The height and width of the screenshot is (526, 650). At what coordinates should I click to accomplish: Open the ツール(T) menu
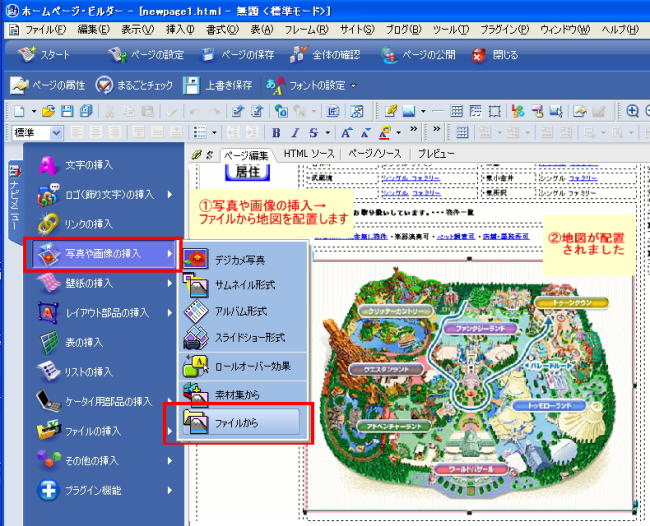tap(451, 30)
